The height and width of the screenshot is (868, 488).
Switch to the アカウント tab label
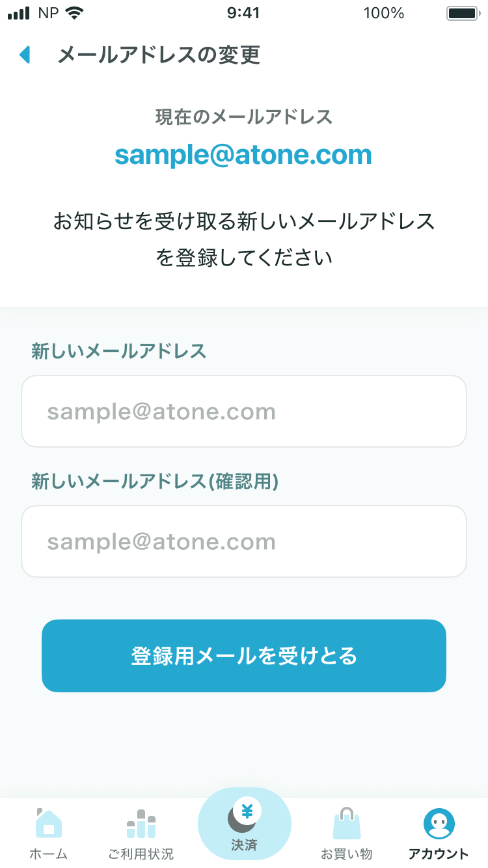[439, 854]
